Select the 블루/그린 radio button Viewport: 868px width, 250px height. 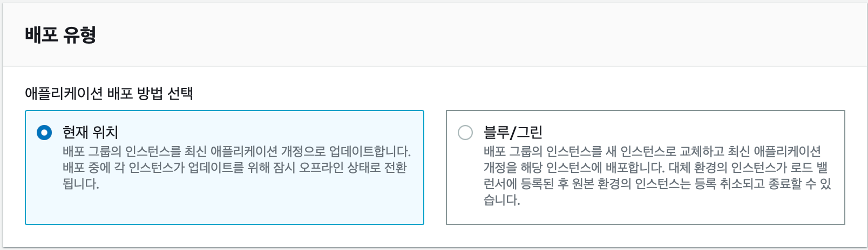465,133
